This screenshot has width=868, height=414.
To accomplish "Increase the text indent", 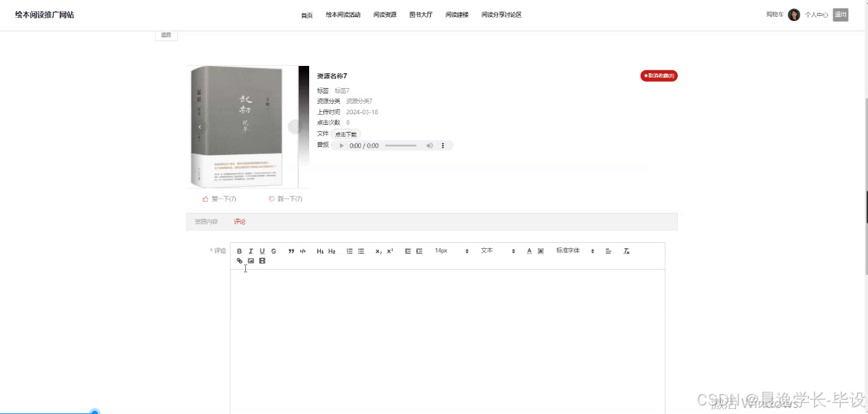I will click(x=420, y=251).
